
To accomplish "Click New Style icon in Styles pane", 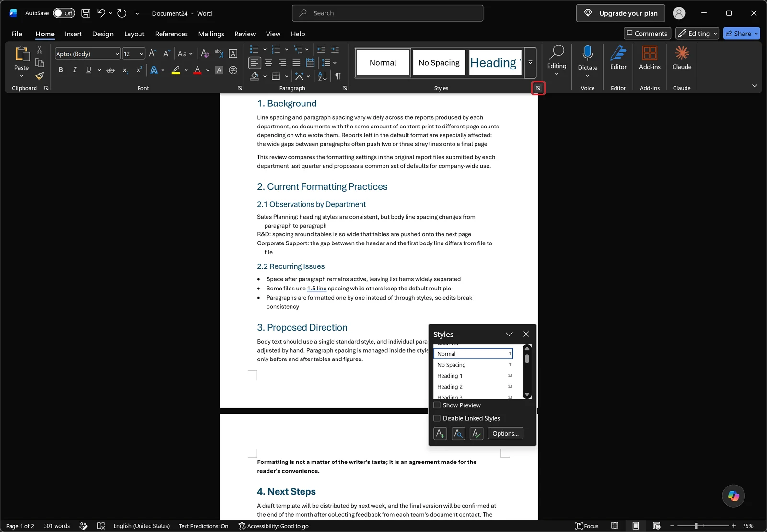I will click(440, 434).
